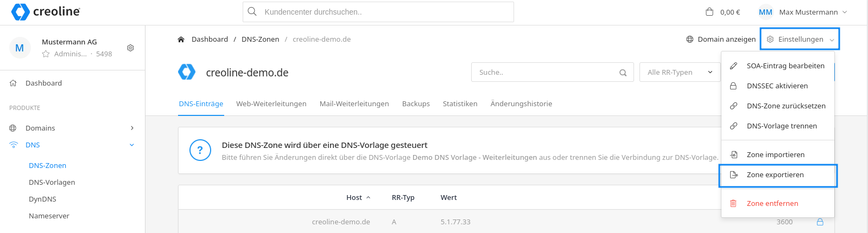Viewport: 868px width, 233px height.
Task: Click the creoline logo in header
Action: tap(46, 11)
